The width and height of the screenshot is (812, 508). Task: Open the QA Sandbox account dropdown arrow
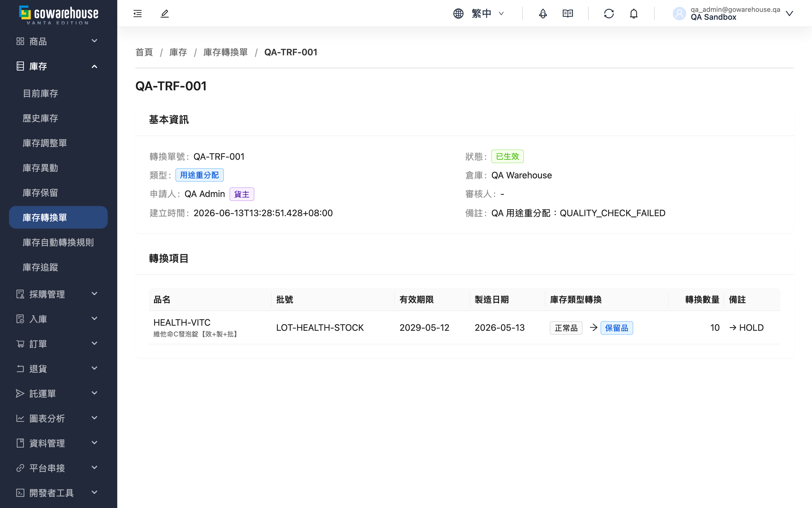point(789,14)
